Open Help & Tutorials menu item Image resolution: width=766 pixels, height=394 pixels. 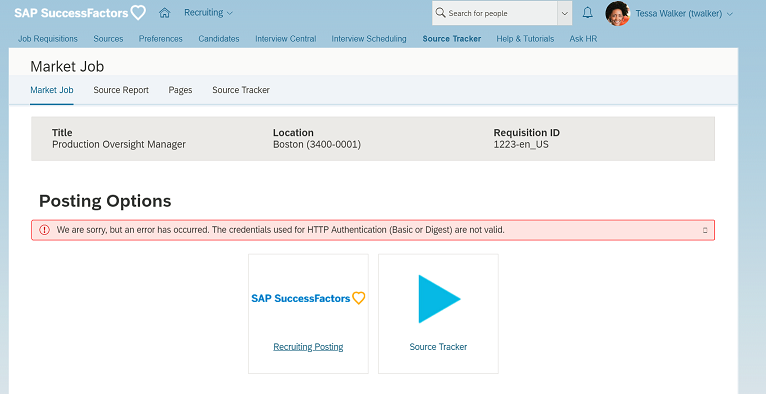[x=525, y=39]
